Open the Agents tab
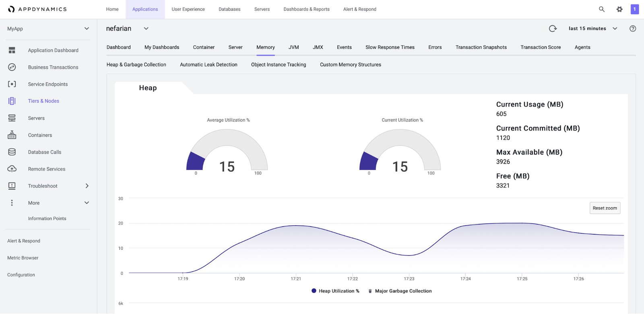 point(582,47)
